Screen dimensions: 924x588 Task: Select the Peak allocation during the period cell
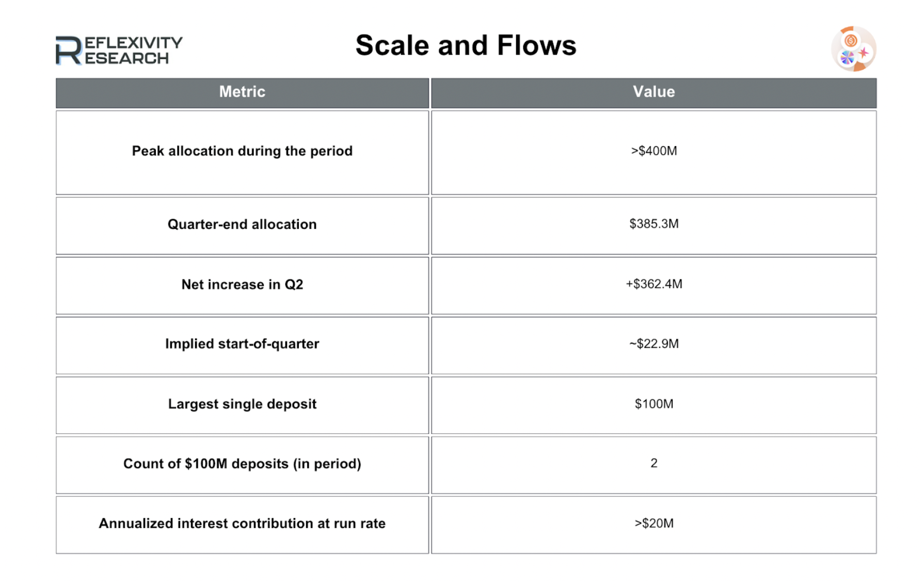point(242,151)
